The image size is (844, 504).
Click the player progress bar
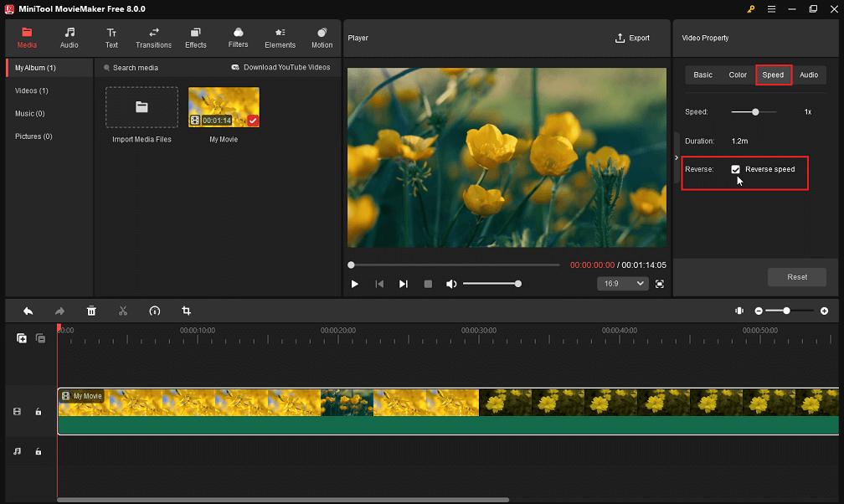455,265
